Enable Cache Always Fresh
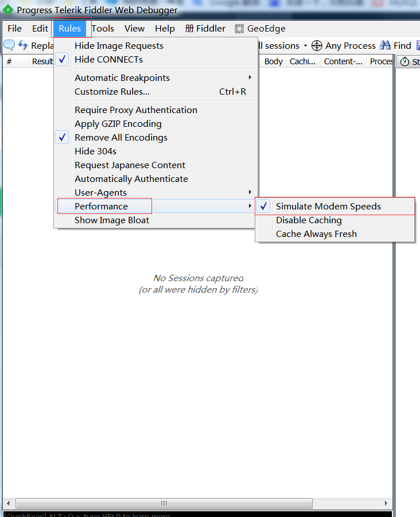This screenshot has height=517, width=420. (335, 234)
